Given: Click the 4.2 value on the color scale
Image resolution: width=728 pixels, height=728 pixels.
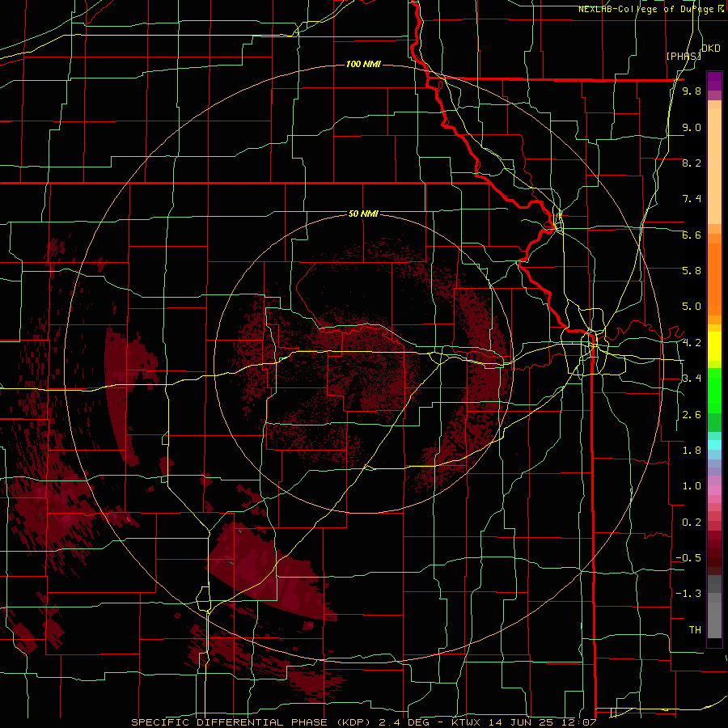Looking at the screenshot, I should (692, 343).
